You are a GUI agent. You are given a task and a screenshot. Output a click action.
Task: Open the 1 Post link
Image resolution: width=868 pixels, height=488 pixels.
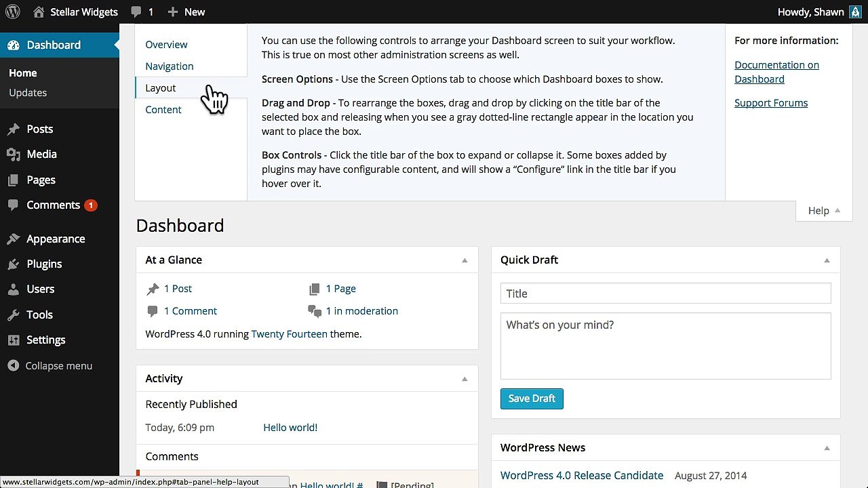point(178,289)
